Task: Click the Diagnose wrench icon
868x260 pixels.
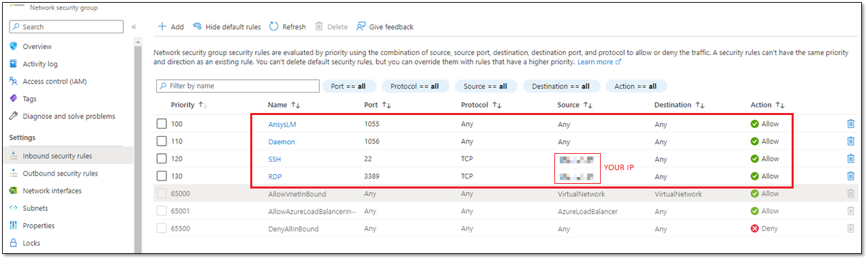Action: coord(13,116)
